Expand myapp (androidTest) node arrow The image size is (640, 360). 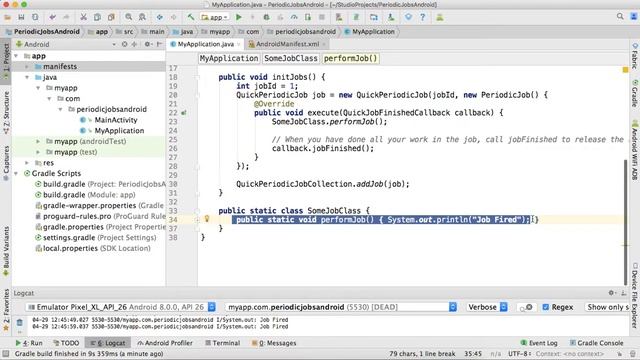[38, 141]
